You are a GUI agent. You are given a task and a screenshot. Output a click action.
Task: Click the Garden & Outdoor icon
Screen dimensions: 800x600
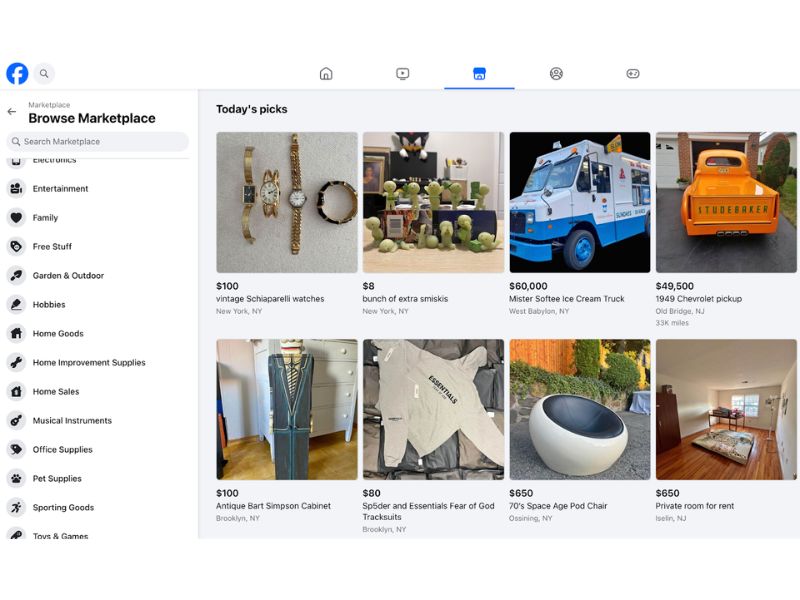tap(16, 276)
